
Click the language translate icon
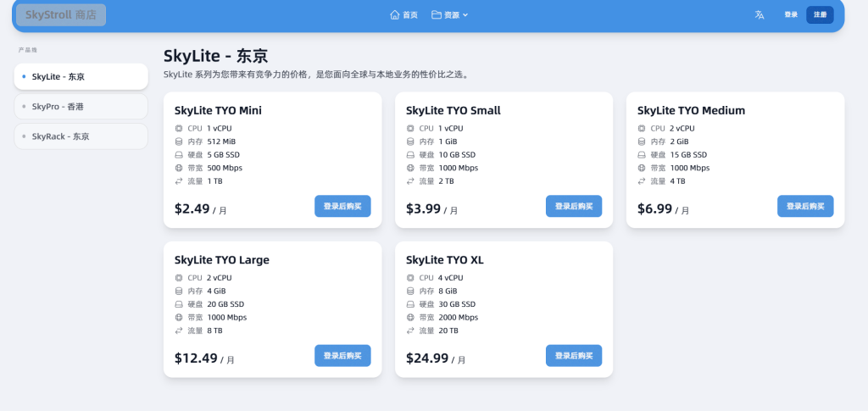pos(759,14)
